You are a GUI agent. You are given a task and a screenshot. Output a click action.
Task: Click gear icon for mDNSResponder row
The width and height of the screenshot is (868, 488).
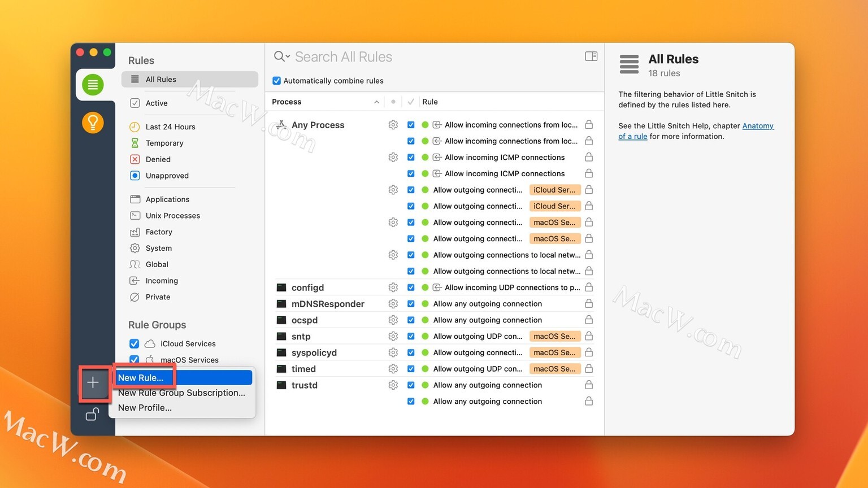[393, 304]
